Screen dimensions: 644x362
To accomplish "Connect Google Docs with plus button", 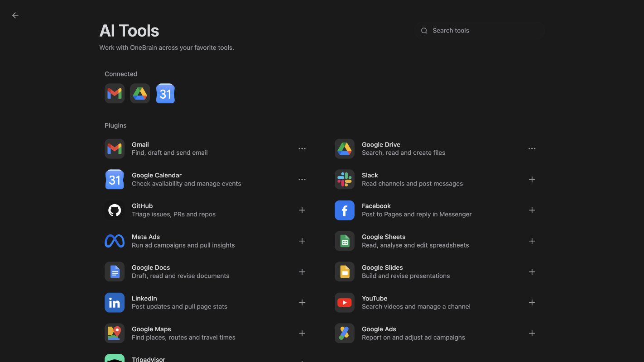I will (302, 271).
